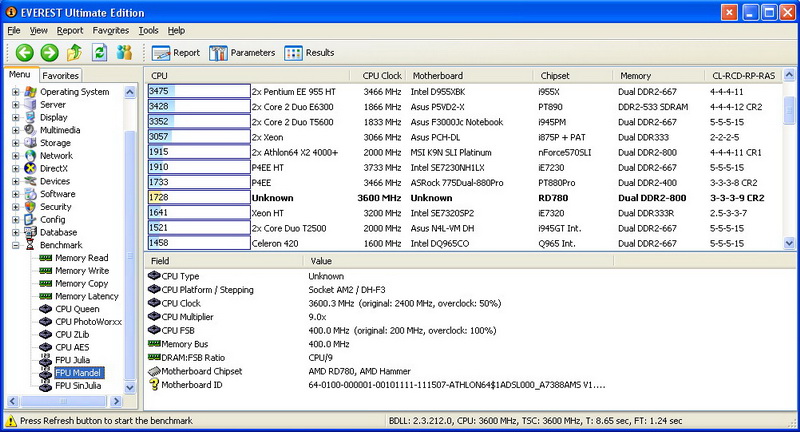Collapse the Benchmark tree node

15,245
